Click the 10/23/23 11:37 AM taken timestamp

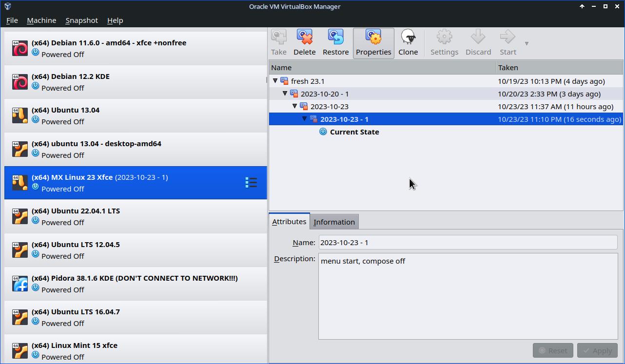(556, 106)
